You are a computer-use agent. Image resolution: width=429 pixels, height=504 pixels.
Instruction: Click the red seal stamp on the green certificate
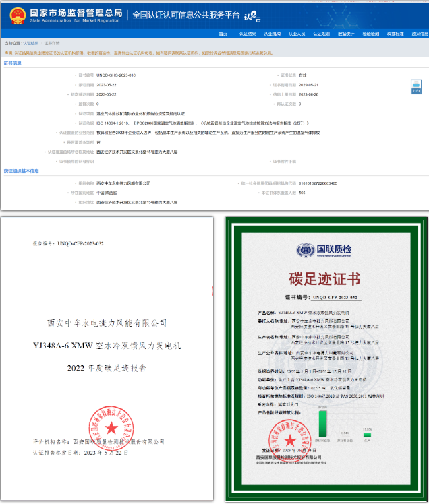click(x=289, y=441)
